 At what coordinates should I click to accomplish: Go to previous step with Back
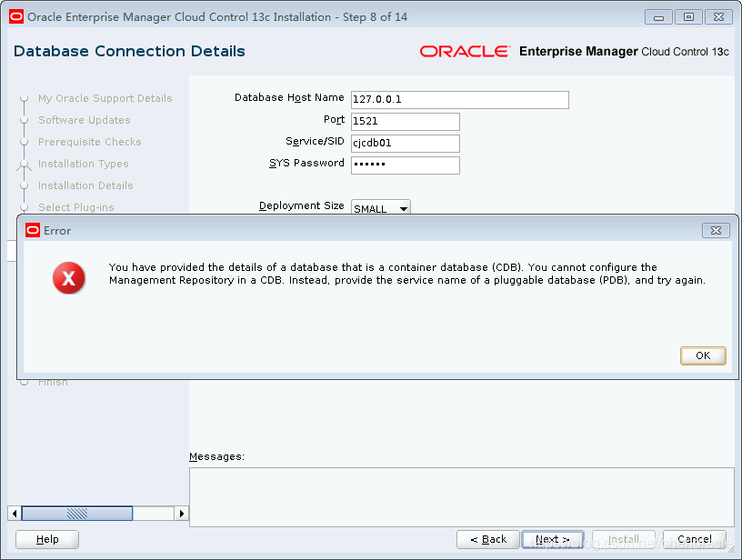[x=488, y=539]
